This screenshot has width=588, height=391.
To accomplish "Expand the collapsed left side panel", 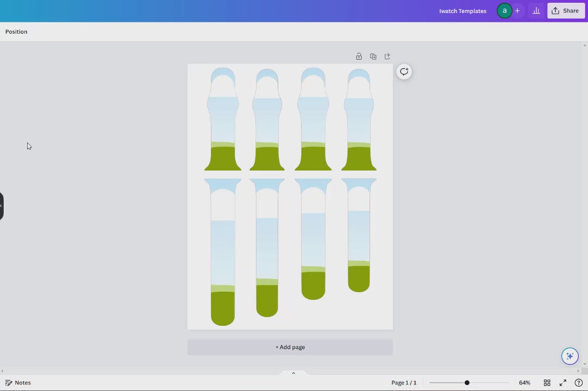I will [x=2, y=206].
